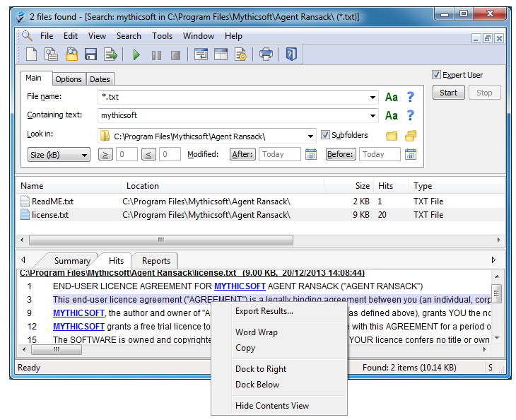This screenshot has height=420, width=516.
Task: Select Hide Contents View in context menu
Action: [x=272, y=406]
